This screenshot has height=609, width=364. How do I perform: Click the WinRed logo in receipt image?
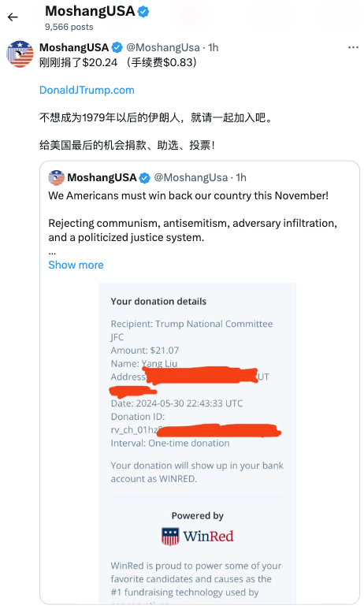click(x=197, y=537)
